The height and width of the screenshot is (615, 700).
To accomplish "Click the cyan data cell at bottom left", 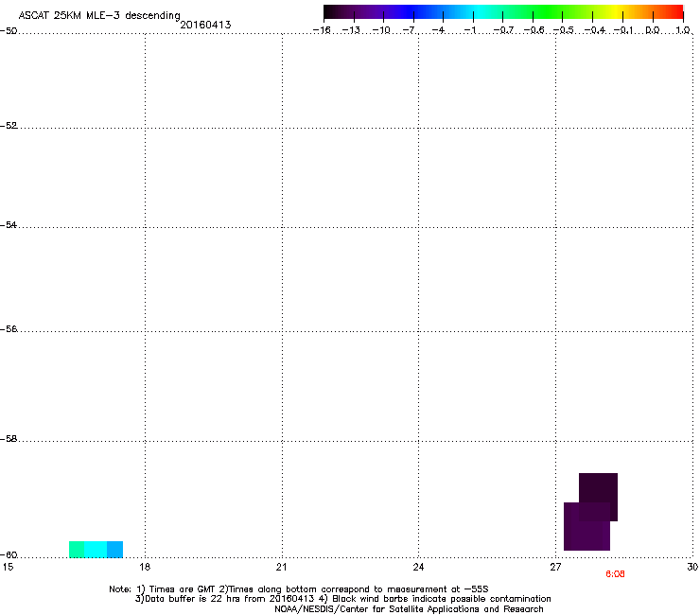I will (96, 550).
